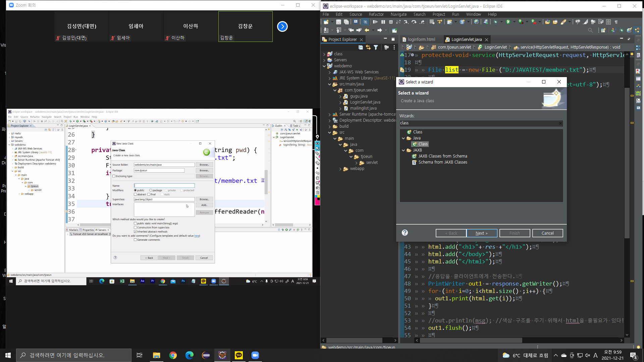Click Collapse All icon in Project Explorer
This screenshot has height=362, width=644.
point(361,48)
